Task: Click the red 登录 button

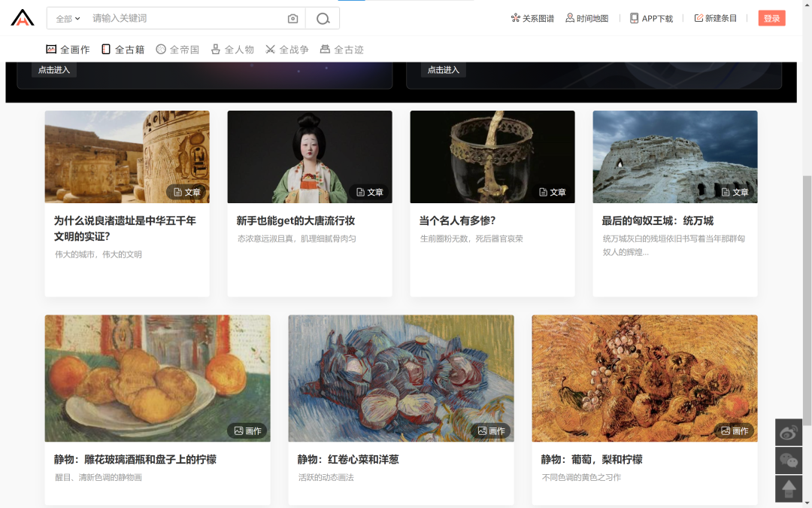Action: [x=771, y=18]
